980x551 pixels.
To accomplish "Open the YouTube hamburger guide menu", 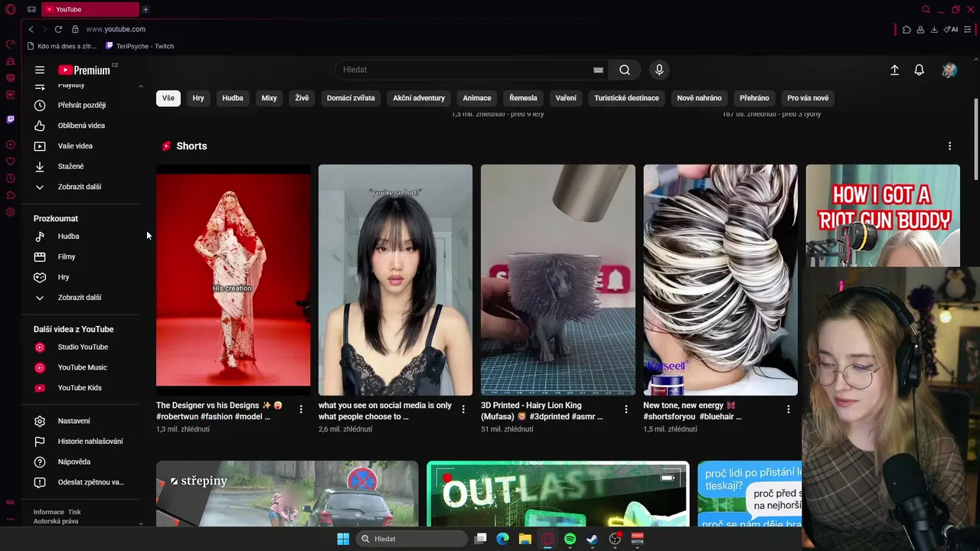I will (x=40, y=70).
